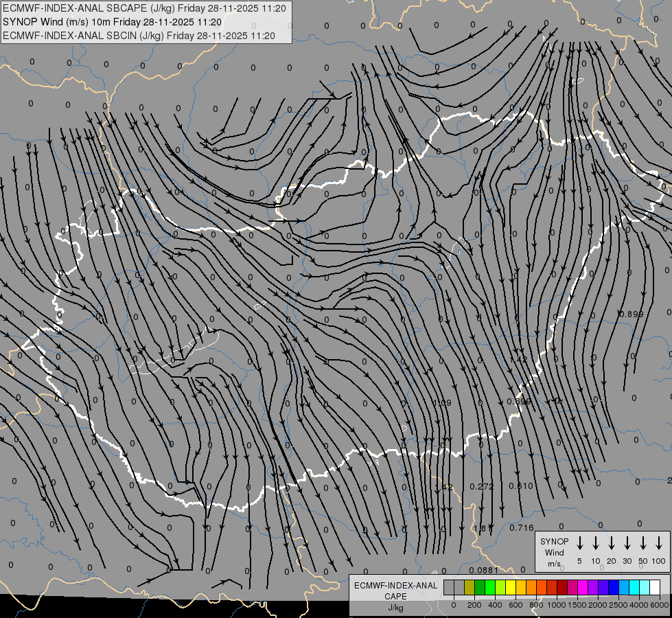This screenshot has width=672, height=618.
Task: Click the 20 m/s wind arrow in SYNOP legend
Action: [x=611, y=543]
